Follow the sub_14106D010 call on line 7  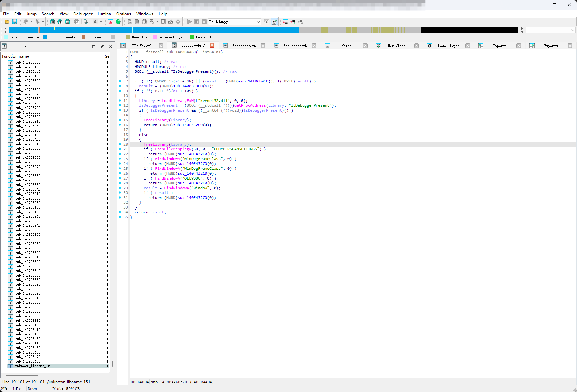pos(254,81)
